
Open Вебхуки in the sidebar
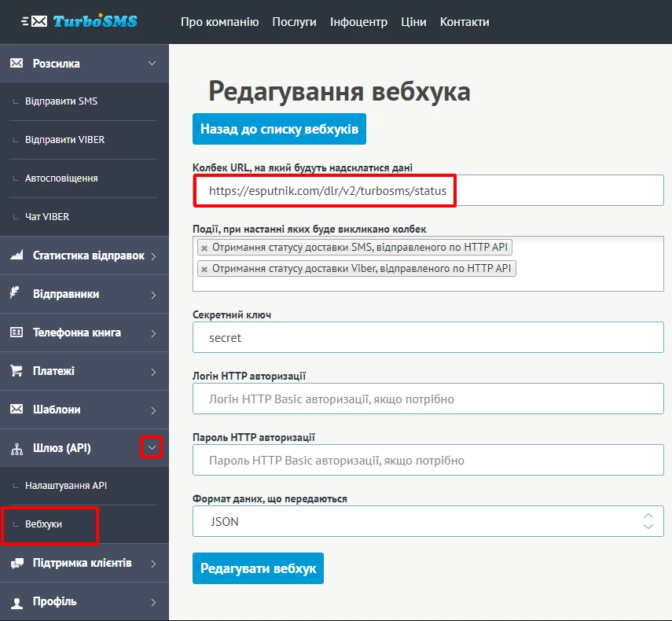[43, 524]
